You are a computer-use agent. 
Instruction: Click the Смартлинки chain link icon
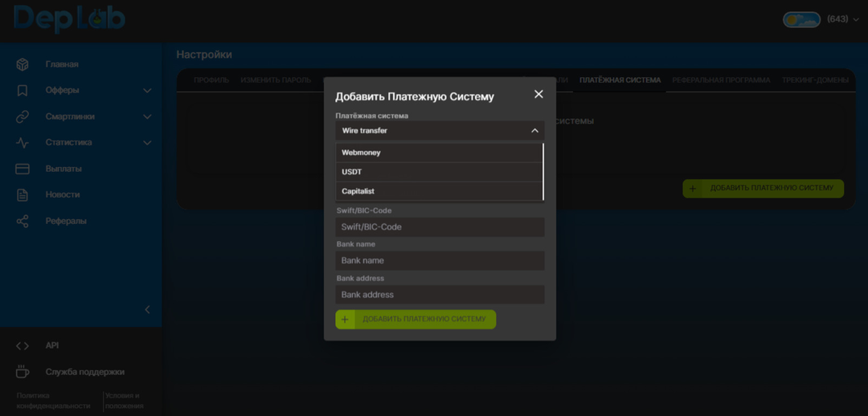tap(23, 116)
